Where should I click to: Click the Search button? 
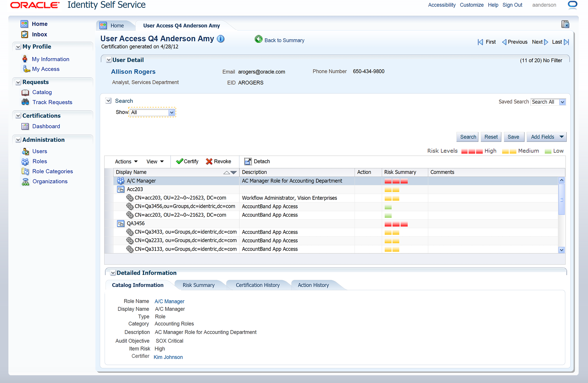pos(468,137)
